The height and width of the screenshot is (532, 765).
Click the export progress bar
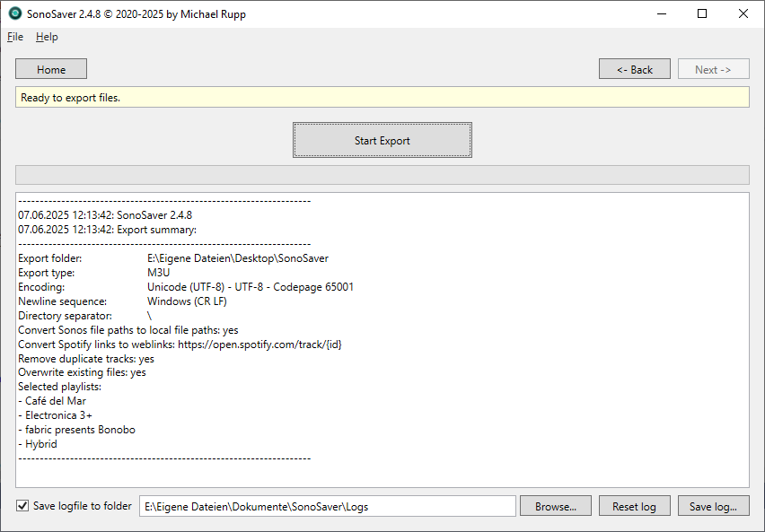(x=382, y=174)
